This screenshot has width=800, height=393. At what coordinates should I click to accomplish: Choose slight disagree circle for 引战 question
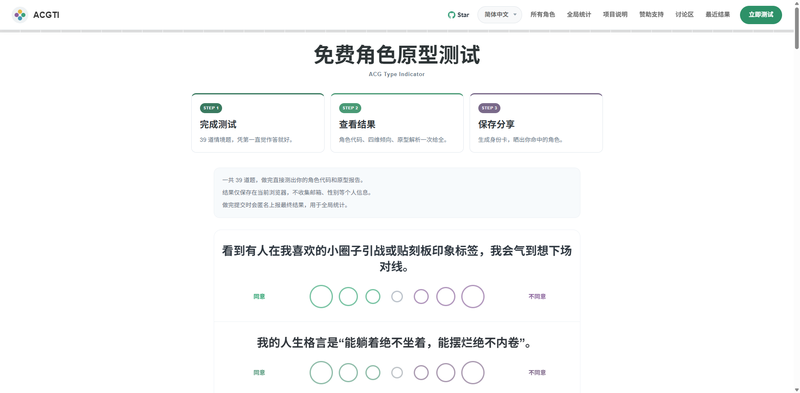pyautogui.click(x=421, y=297)
